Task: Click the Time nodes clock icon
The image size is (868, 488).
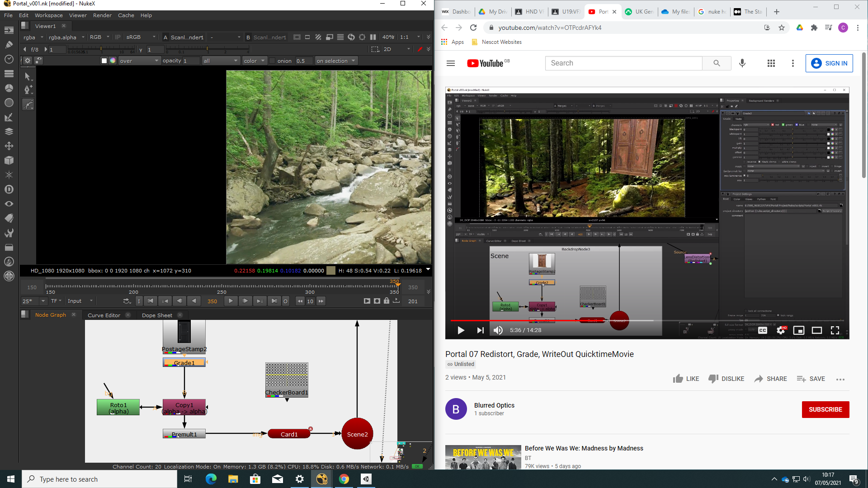Action: 9,59
